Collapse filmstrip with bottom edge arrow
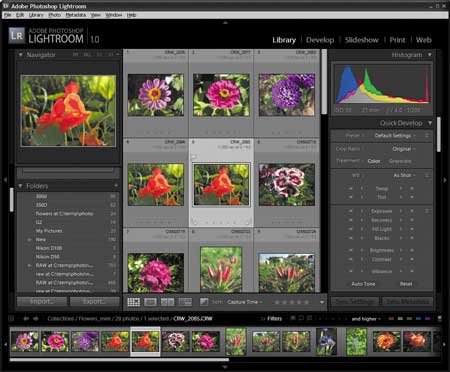 [x=225, y=367]
